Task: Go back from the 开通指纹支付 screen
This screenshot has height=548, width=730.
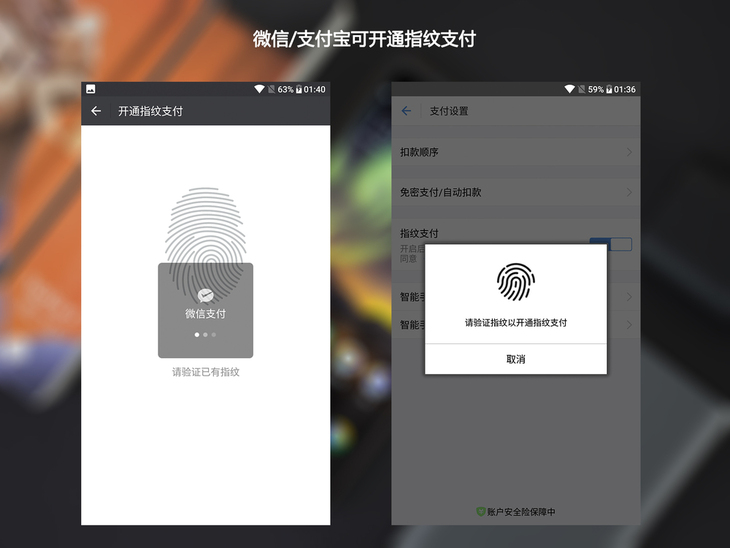Action: (x=96, y=111)
